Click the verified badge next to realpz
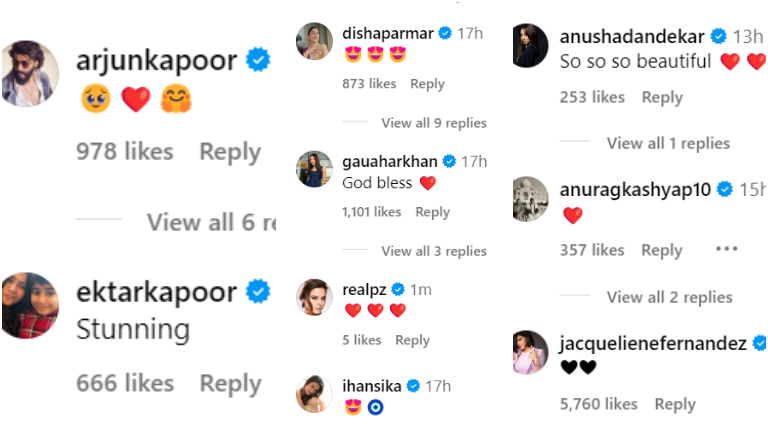This screenshot has height=432, width=768. pyautogui.click(x=398, y=289)
